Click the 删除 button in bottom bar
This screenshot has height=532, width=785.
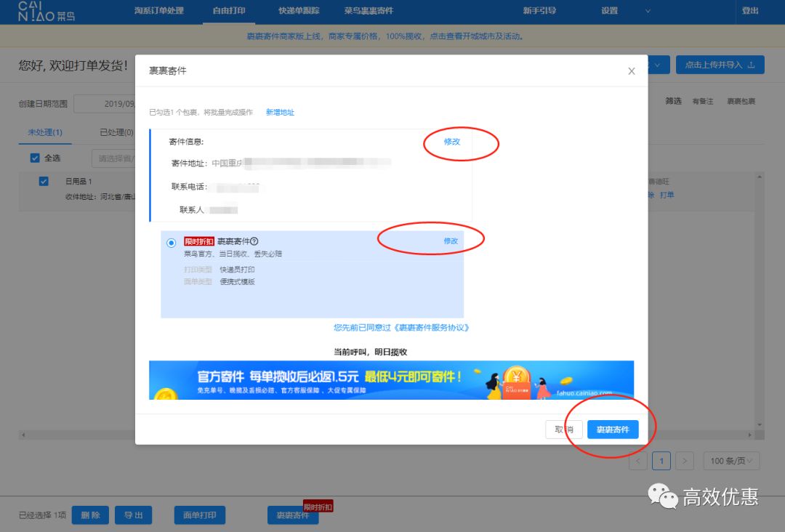point(90,515)
